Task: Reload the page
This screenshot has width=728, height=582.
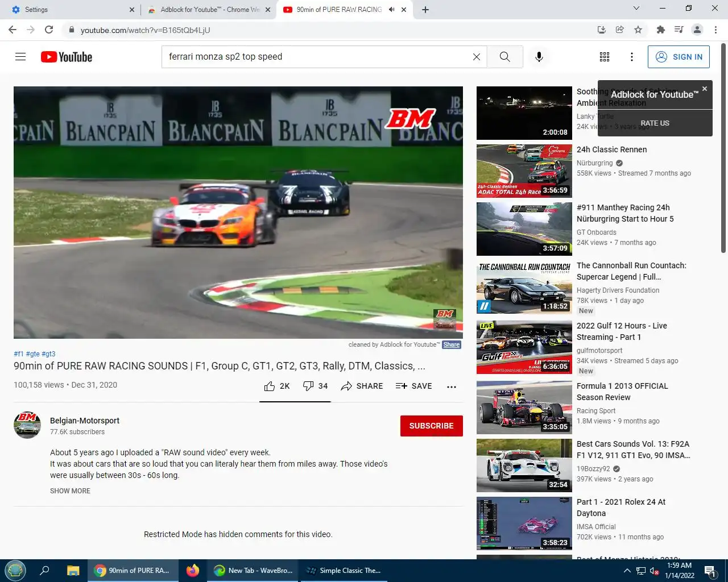Action: pyautogui.click(x=49, y=30)
